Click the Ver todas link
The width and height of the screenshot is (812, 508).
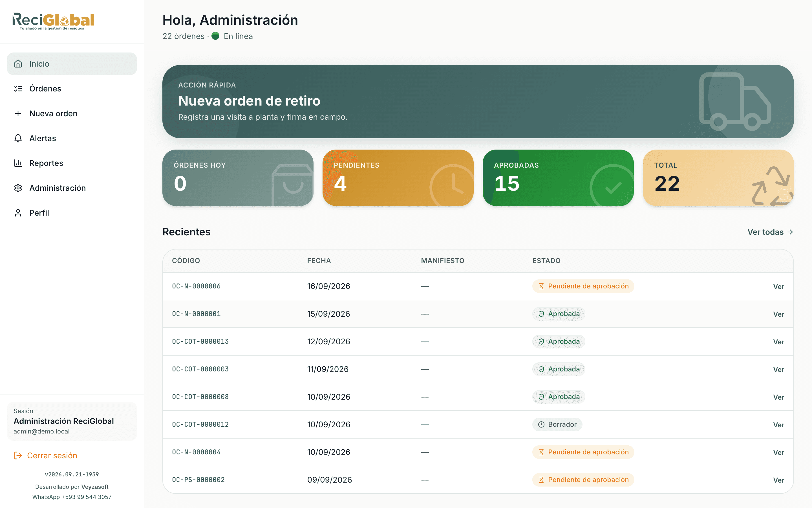(x=770, y=232)
